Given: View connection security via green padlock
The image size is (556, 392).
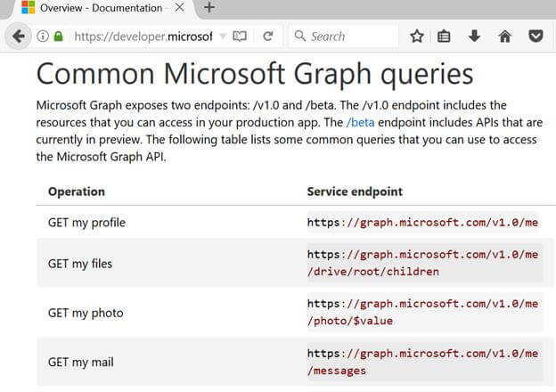Looking at the screenshot, I should click(59, 37).
